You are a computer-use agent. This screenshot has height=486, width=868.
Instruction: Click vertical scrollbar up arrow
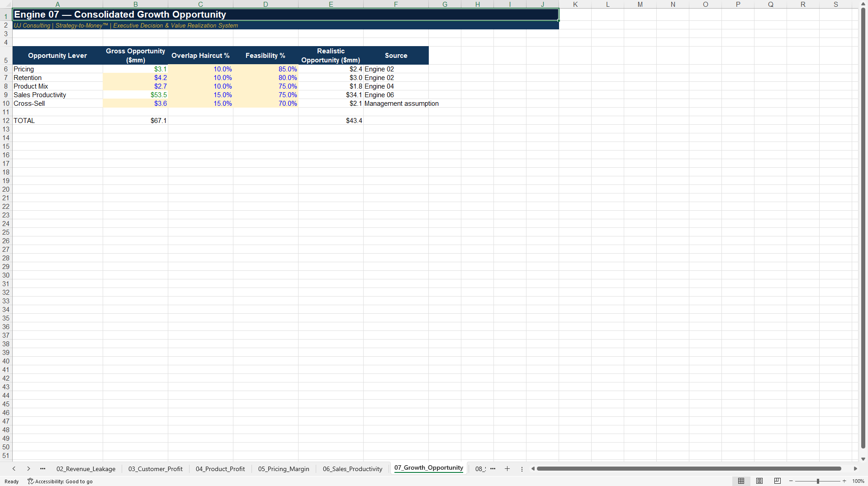pos(863,4)
